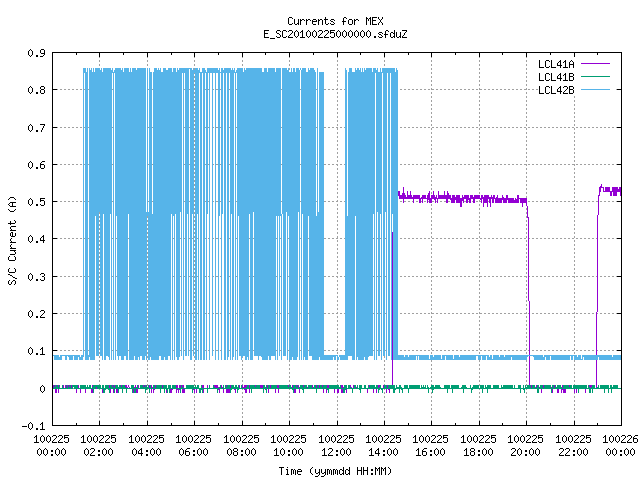Viewport: 640px width, 480px height.
Task: Click the 100225 08:00 x-axis tick label
Action: pyautogui.click(x=241, y=445)
